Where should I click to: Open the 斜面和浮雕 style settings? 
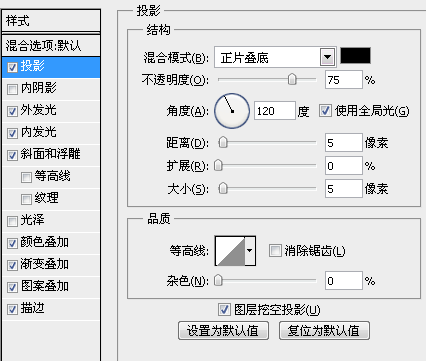click(51, 154)
